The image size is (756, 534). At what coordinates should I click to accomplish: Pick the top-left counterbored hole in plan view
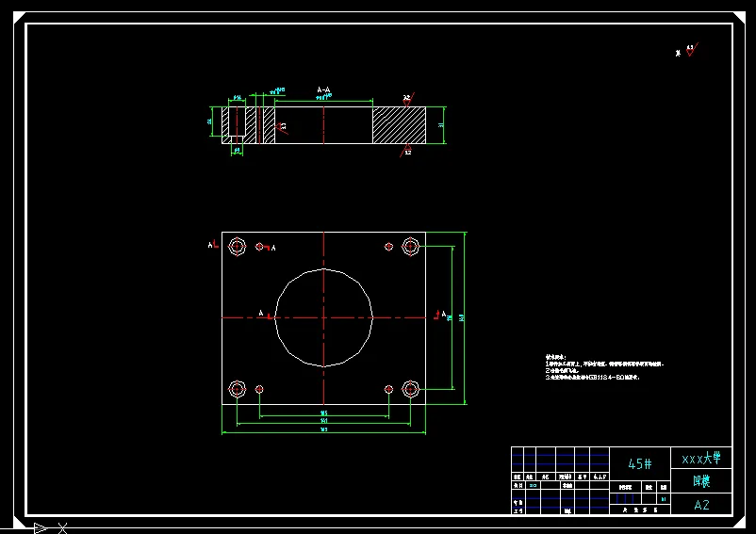237,247
